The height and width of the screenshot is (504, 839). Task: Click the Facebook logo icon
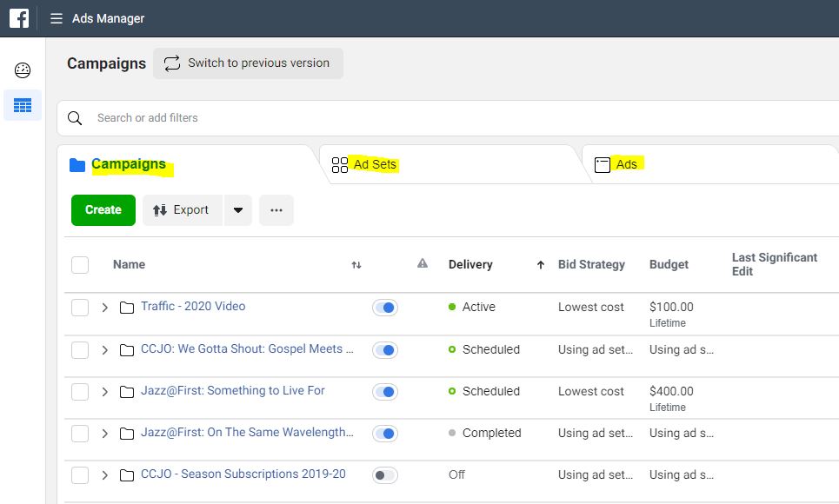(19, 18)
